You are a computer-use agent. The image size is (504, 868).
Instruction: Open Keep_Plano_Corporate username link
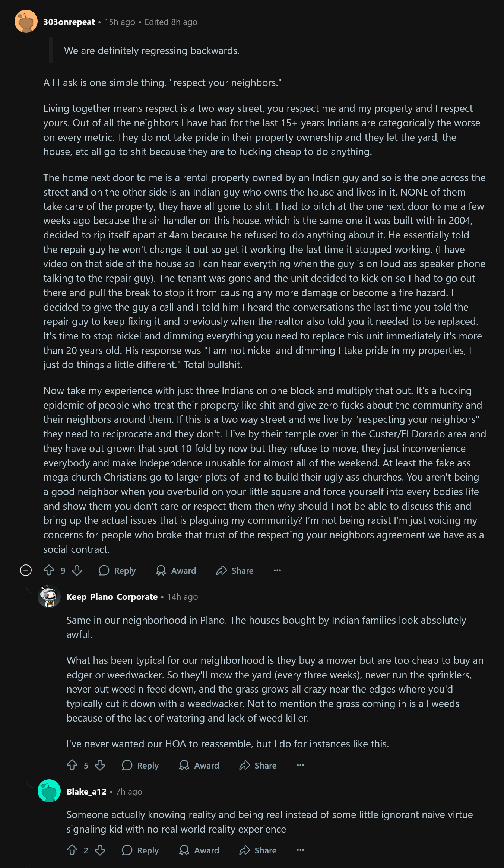[x=112, y=597]
